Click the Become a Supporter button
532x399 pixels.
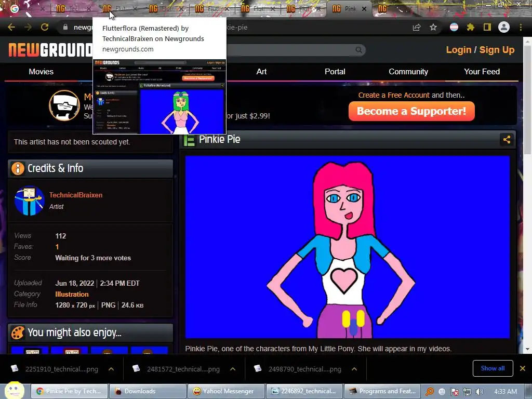tap(411, 111)
